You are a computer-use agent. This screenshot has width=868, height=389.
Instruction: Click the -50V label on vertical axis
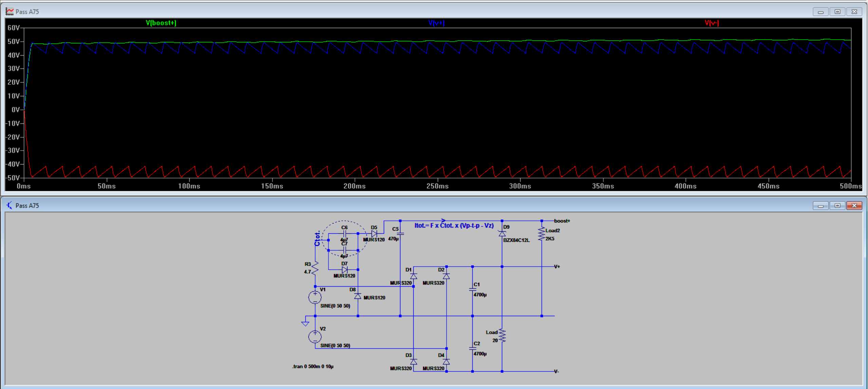click(13, 178)
